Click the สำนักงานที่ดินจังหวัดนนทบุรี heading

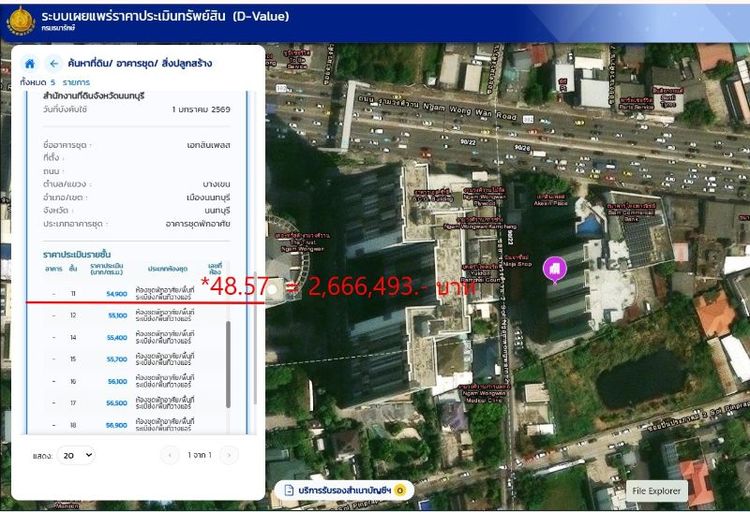click(x=94, y=96)
